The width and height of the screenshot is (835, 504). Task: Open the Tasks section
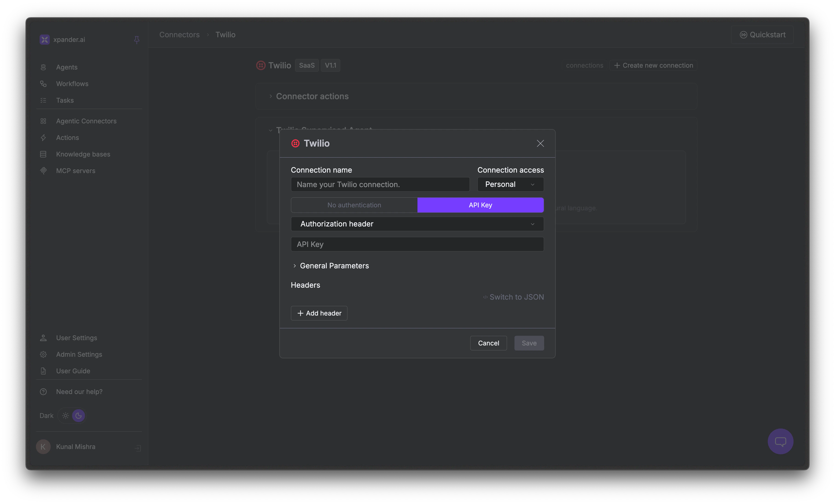click(x=65, y=100)
